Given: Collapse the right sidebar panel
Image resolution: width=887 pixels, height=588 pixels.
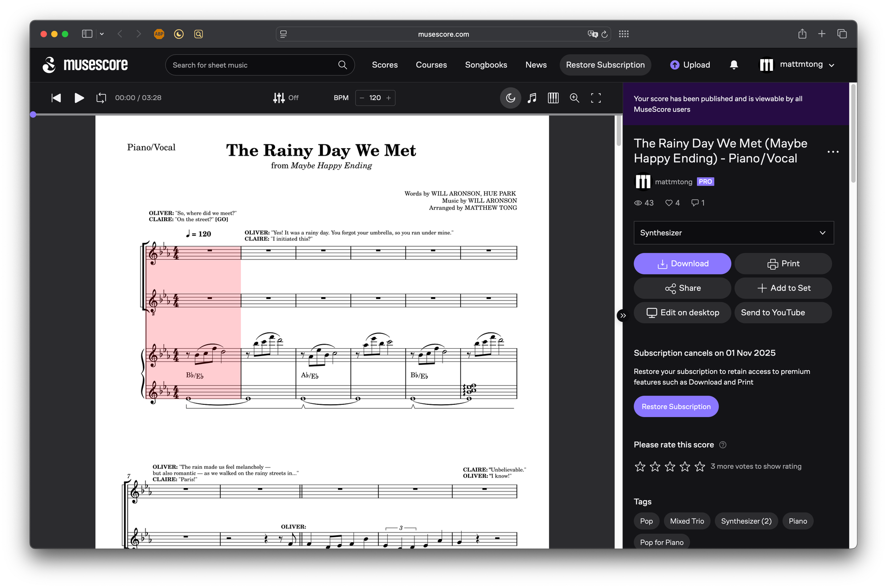Looking at the screenshot, I should [x=623, y=316].
